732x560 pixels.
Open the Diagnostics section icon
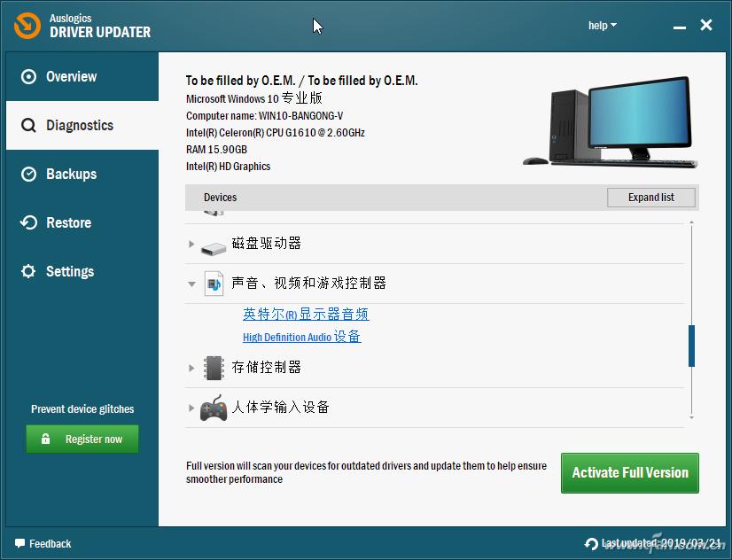(x=27, y=125)
